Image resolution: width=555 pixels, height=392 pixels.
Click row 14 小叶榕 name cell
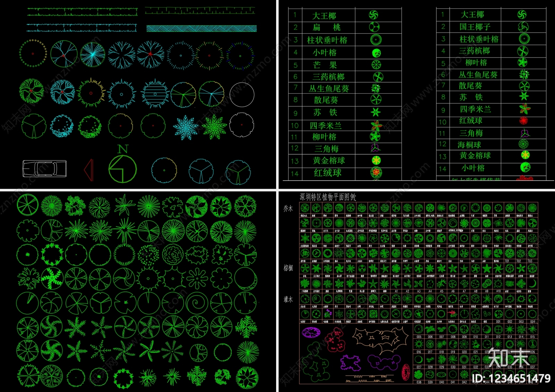coord(475,168)
